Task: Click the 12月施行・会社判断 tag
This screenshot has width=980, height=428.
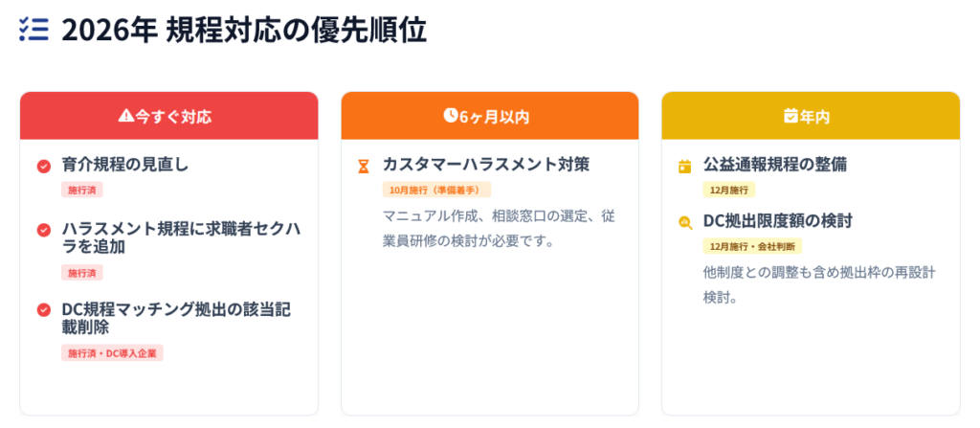Action: tap(752, 246)
